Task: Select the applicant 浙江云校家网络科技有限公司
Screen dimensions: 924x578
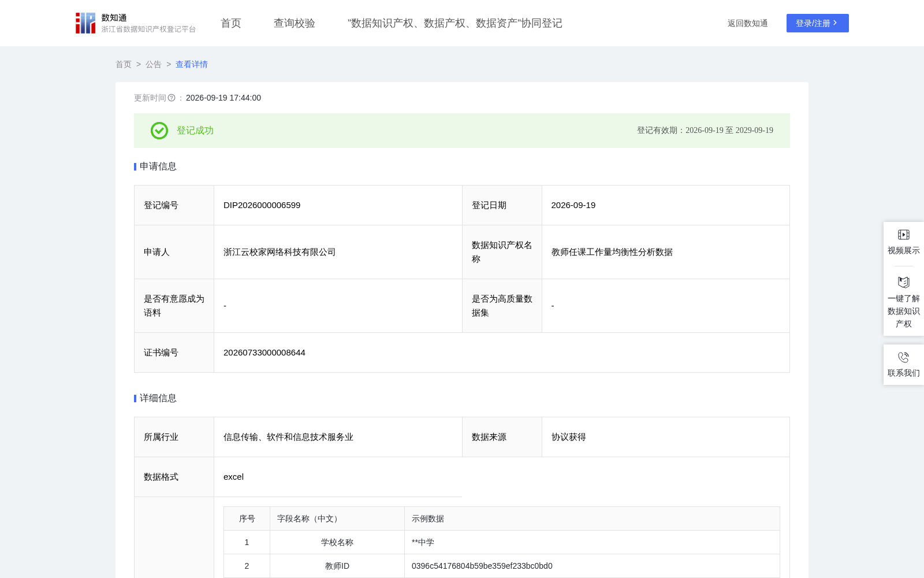Action: 280,252
